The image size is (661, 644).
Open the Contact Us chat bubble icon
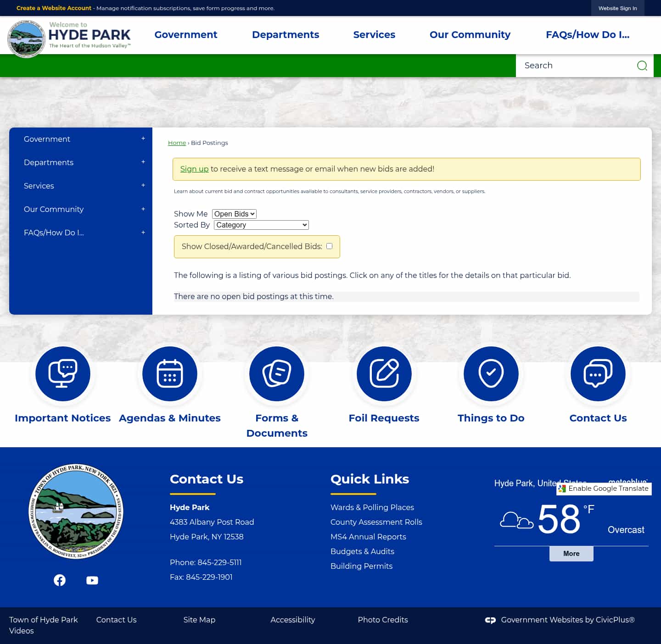click(x=598, y=374)
